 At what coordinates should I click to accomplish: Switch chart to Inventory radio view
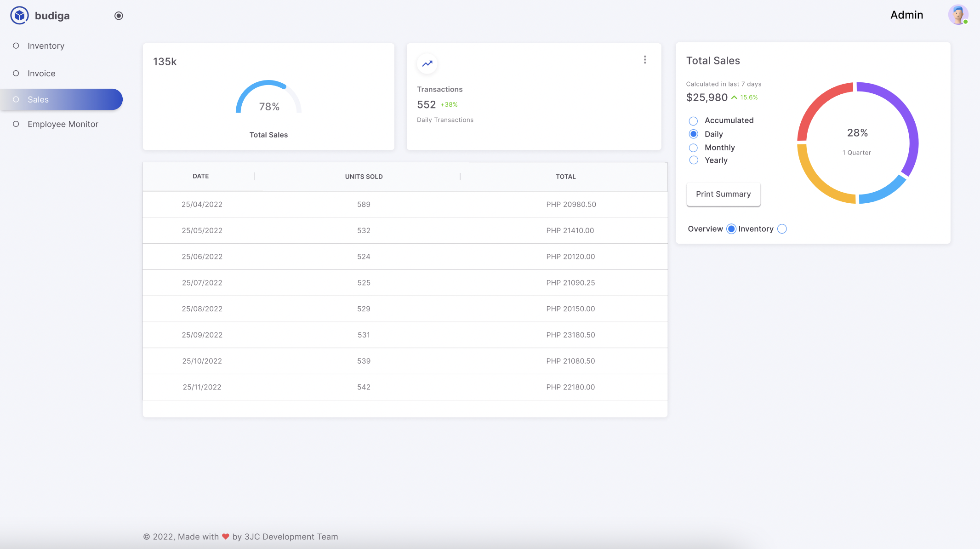point(782,229)
